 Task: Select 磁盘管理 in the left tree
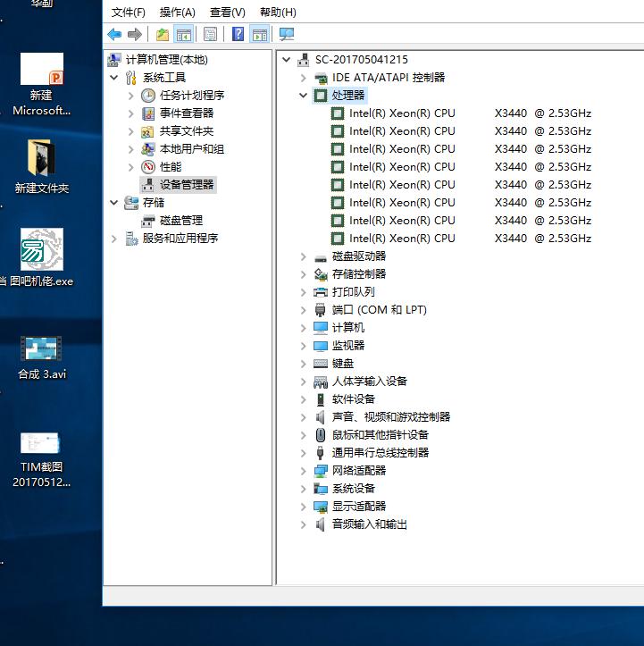181,221
